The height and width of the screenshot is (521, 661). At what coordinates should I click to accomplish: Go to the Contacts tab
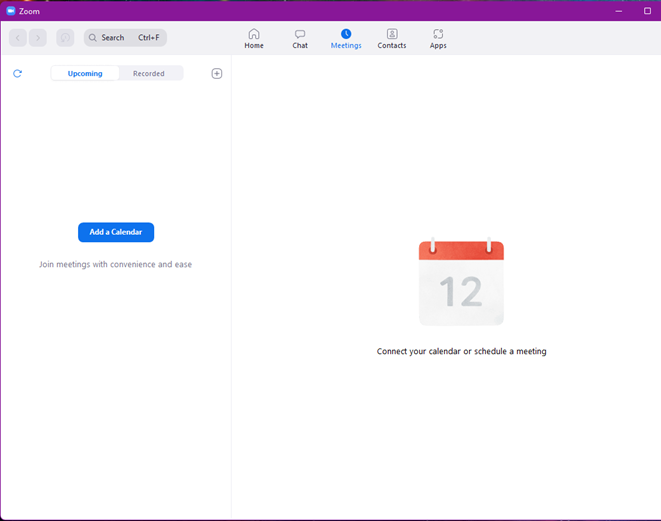point(392,39)
